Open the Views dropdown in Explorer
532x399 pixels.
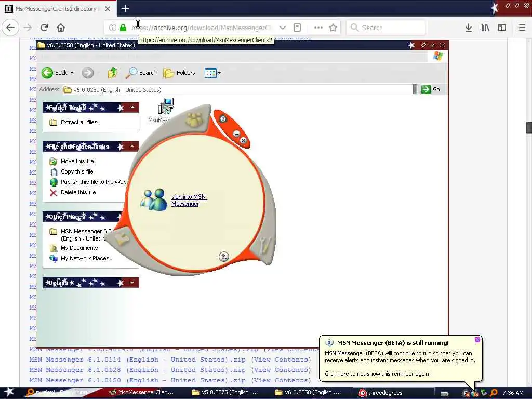[212, 73]
